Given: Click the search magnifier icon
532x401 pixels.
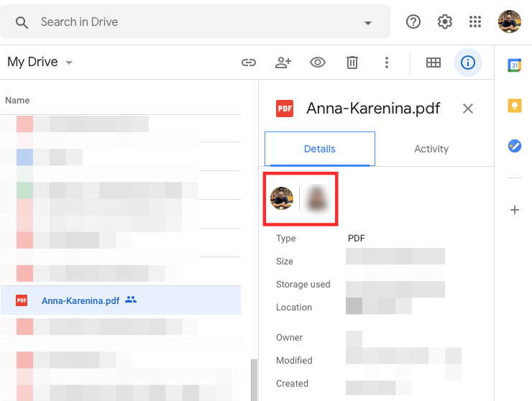Looking at the screenshot, I should pos(22,22).
